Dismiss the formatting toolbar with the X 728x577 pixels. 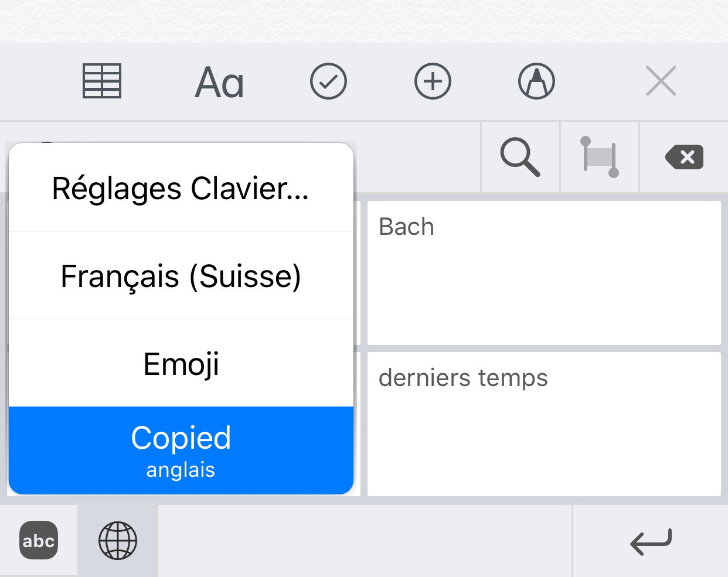[661, 81]
